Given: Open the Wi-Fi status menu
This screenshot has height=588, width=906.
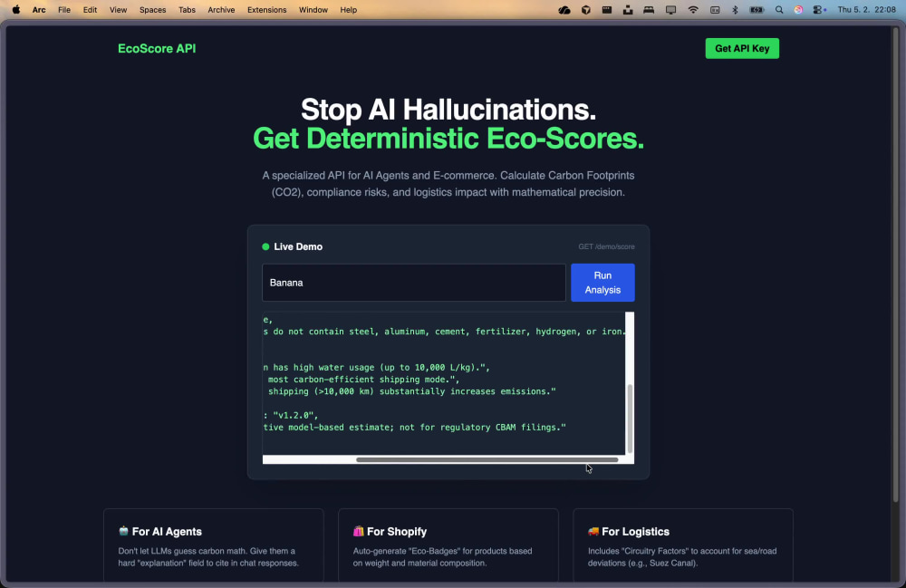Looking at the screenshot, I should click(693, 10).
